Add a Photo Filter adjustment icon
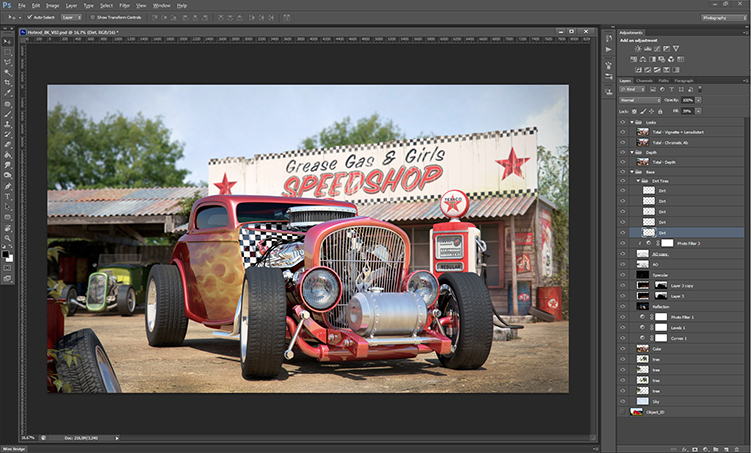This screenshot has width=751, height=453. (662, 59)
